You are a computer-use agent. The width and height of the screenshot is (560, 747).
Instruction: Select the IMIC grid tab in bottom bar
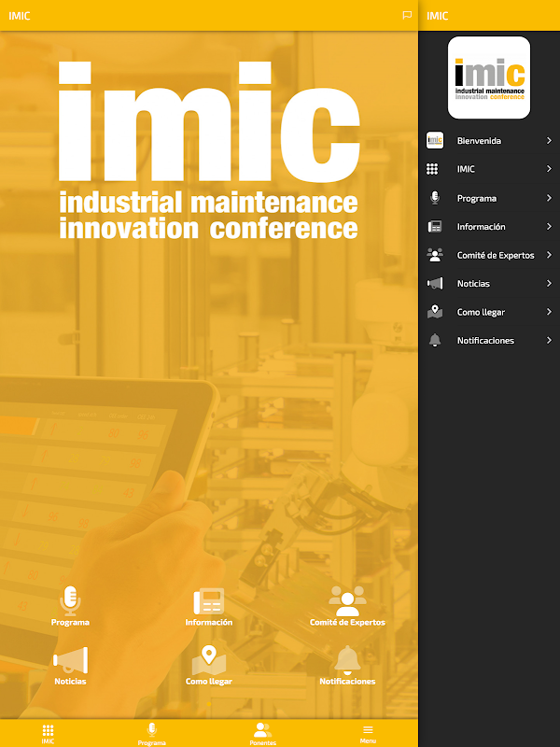tap(48, 734)
